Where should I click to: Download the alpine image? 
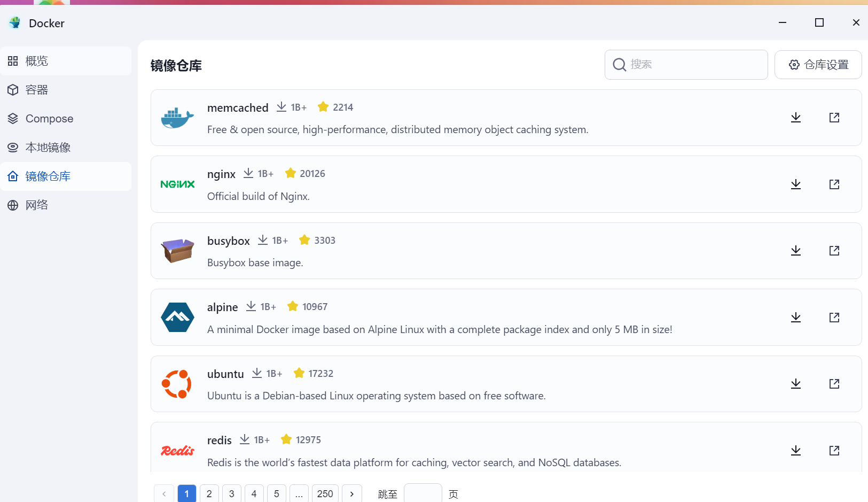click(x=796, y=318)
